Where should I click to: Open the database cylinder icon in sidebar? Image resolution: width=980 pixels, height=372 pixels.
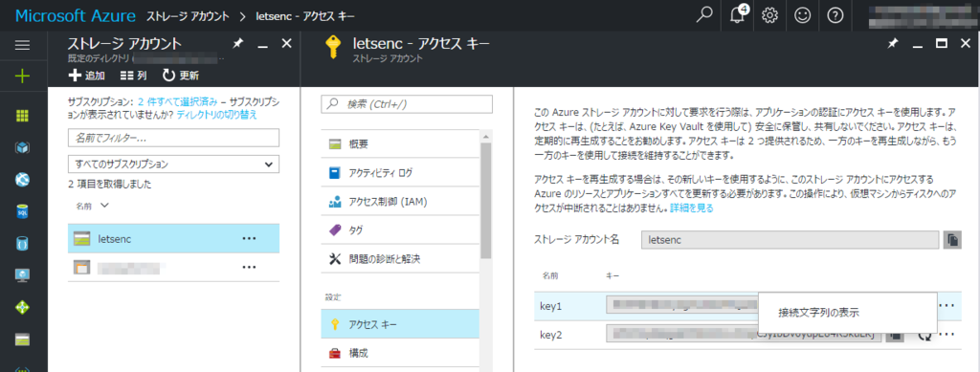[23, 244]
